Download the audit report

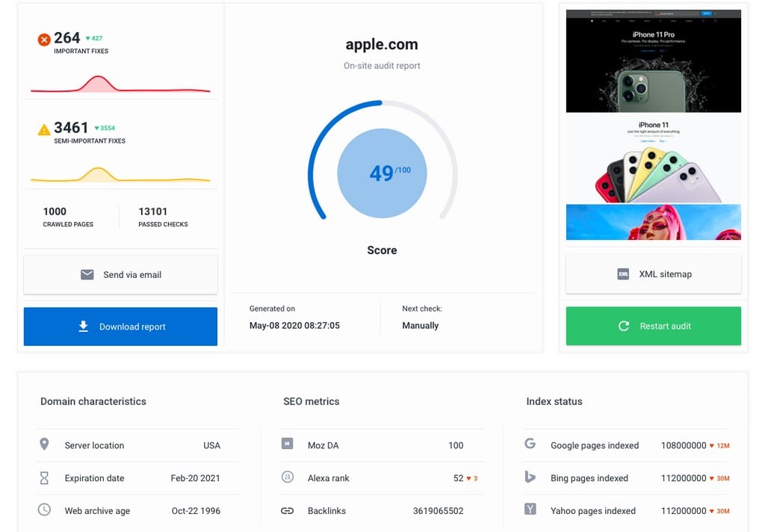(120, 326)
